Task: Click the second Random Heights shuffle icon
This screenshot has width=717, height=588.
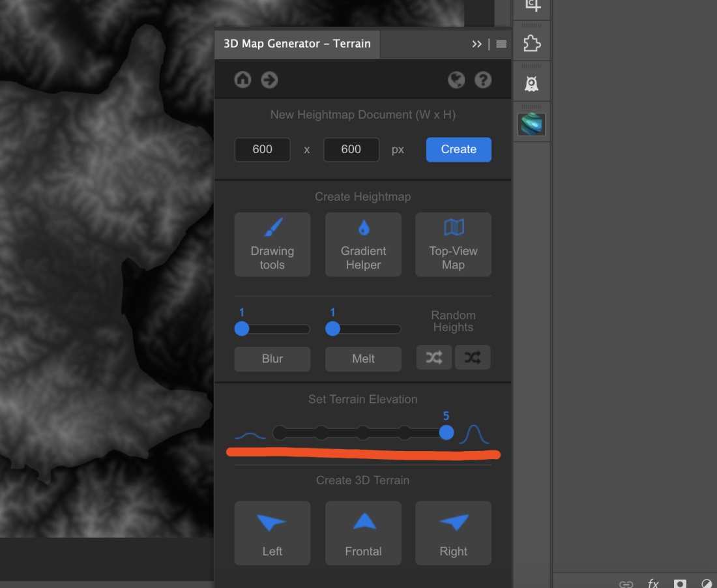Action: (x=473, y=357)
